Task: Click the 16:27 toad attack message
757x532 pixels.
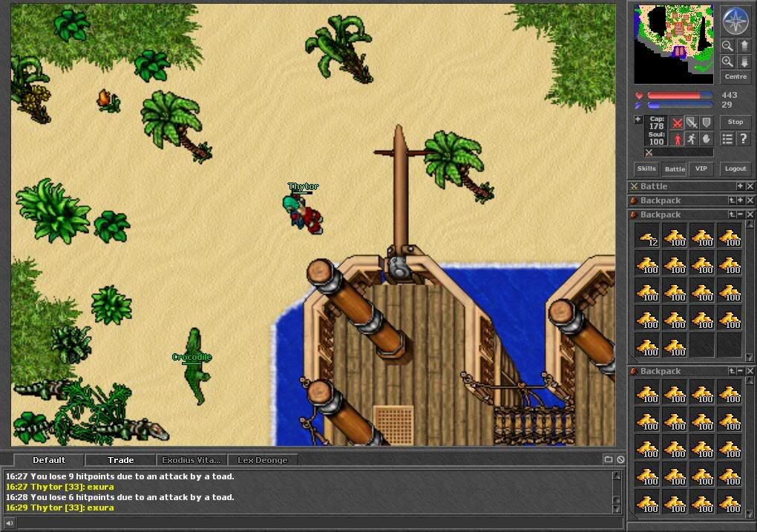Action: (119, 476)
